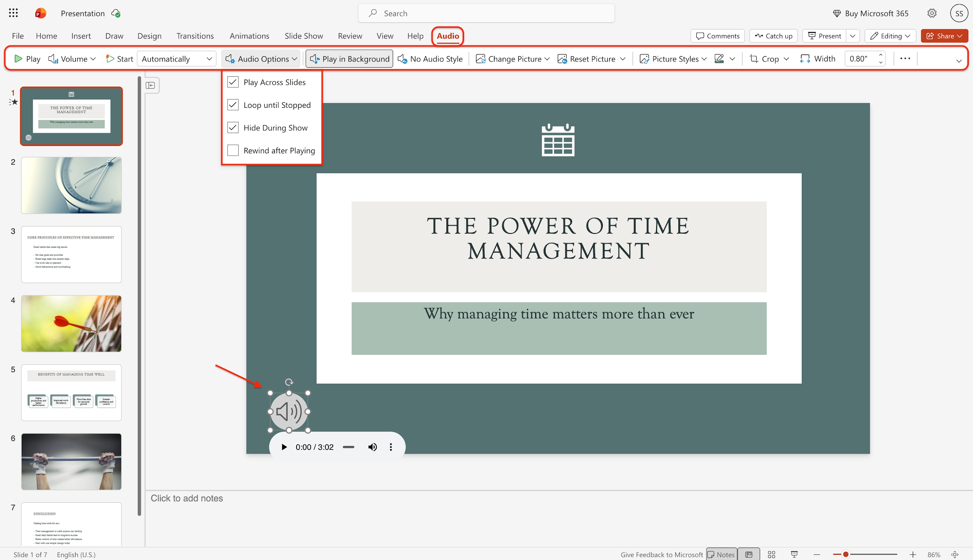
Task: Click the Width icon in the Audio ribbon
Action: 806,59
